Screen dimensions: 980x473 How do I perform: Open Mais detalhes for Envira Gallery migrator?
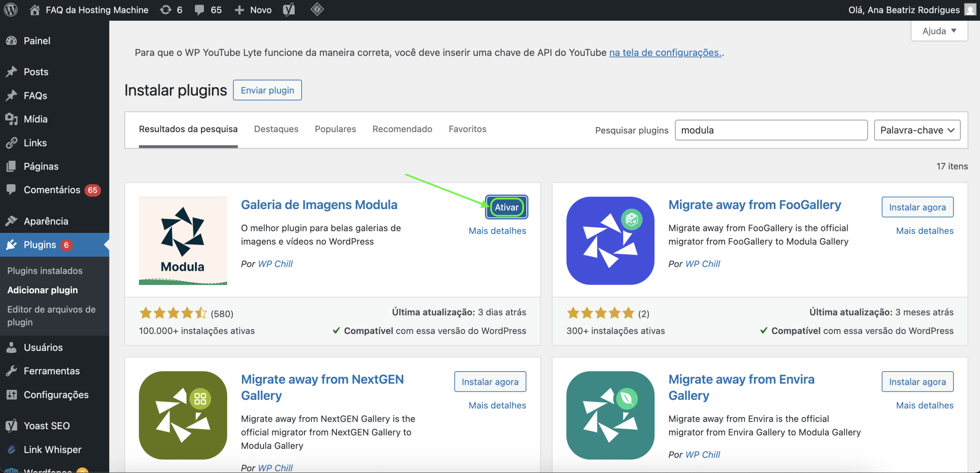(x=924, y=405)
